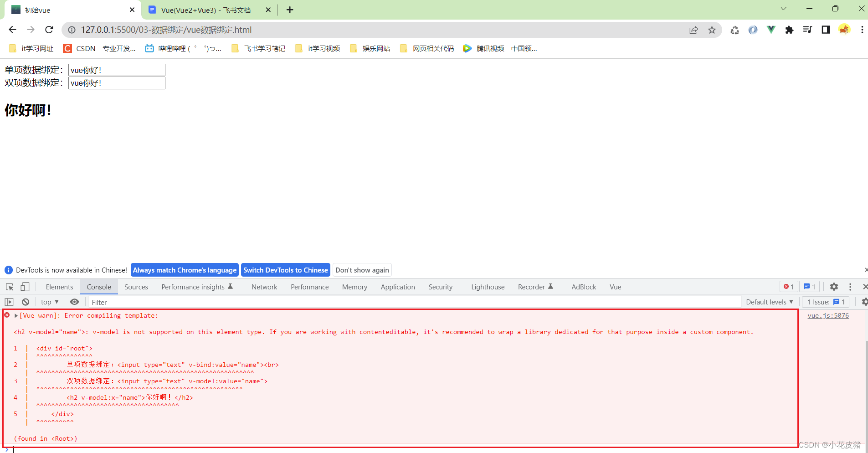The height and width of the screenshot is (453, 868).
Task: Switch to the Security panel
Action: [441, 287]
